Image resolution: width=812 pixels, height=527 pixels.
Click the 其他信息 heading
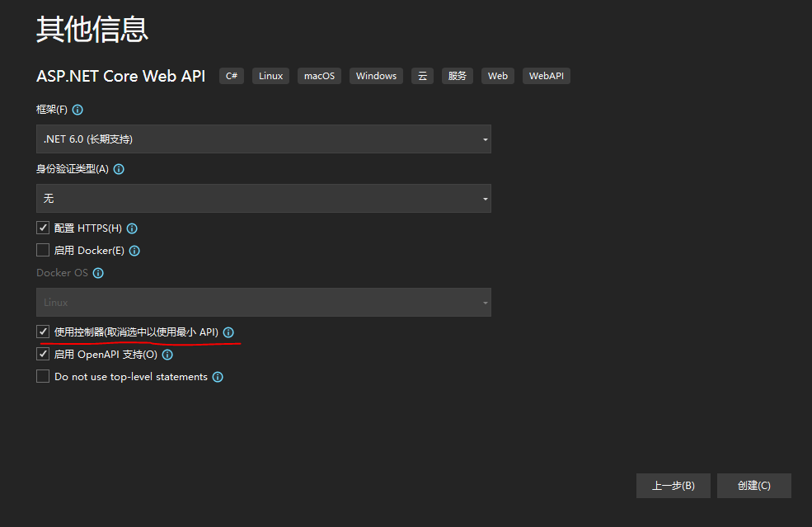pyautogui.click(x=92, y=29)
